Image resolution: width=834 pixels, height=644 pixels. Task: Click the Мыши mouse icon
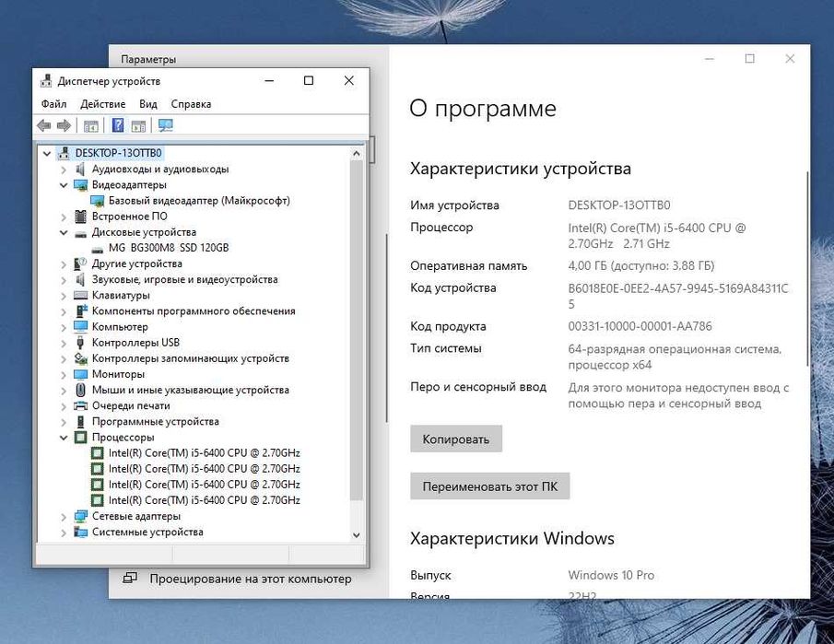coord(80,390)
